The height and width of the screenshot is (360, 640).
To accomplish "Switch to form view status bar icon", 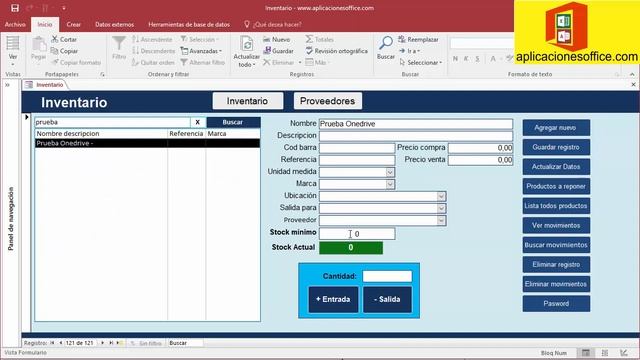I will 585,353.
